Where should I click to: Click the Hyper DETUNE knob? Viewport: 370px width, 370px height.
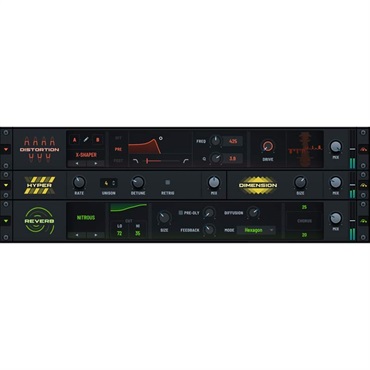coord(138,182)
